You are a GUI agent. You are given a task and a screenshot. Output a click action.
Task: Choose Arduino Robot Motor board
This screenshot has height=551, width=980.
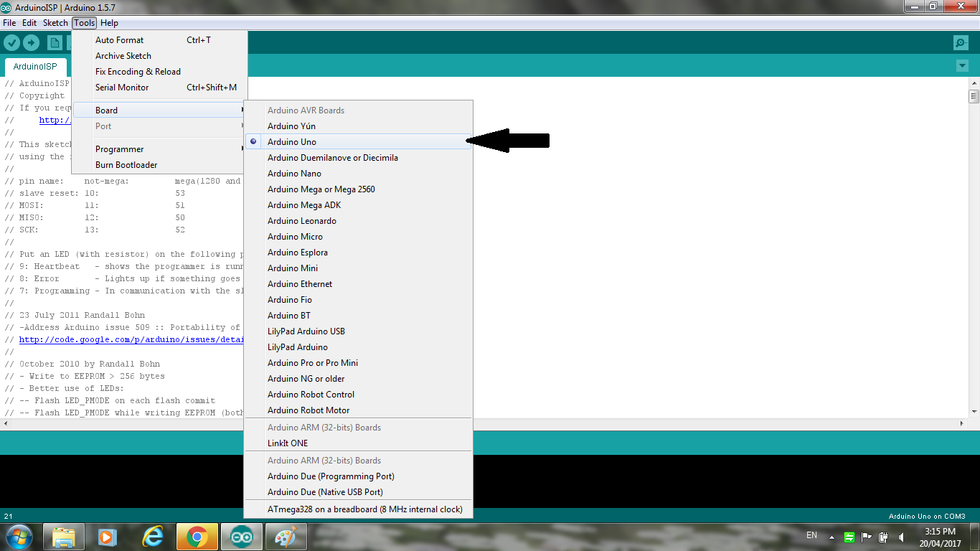(x=358, y=410)
